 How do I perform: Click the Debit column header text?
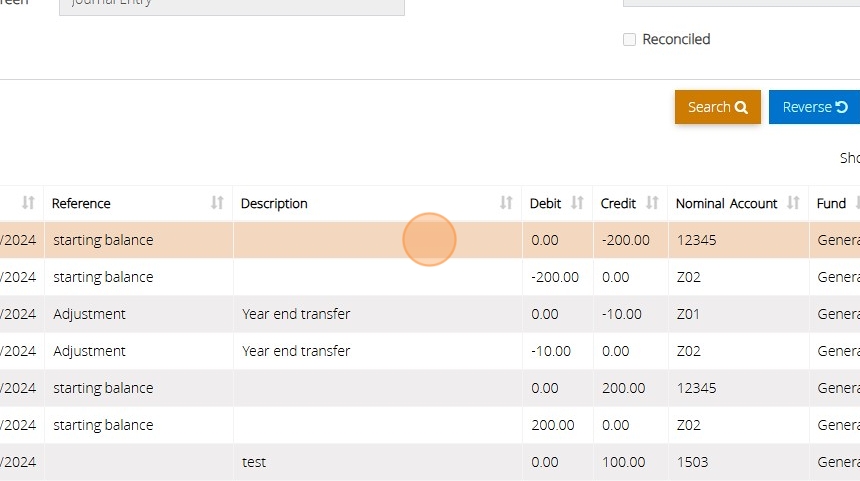(545, 203)
